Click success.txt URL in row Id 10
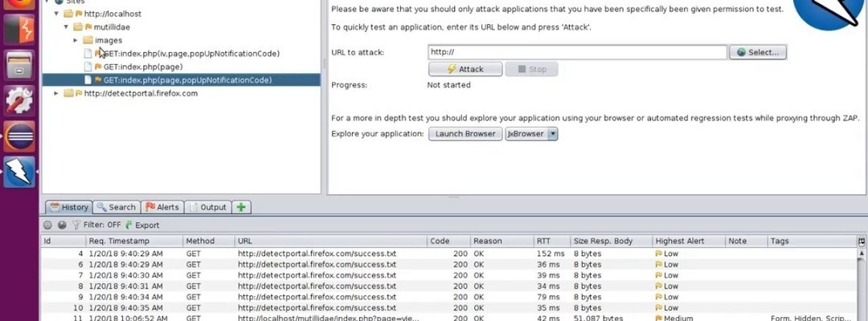The height and width of the screenshot is (321, 868). (317, 307)
